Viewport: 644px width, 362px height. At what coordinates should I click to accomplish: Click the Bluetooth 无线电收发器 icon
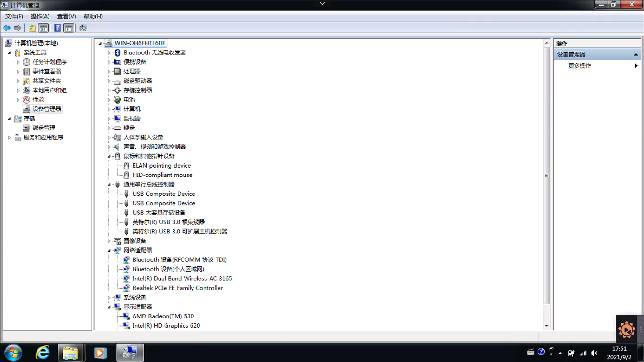coord(117,53)
